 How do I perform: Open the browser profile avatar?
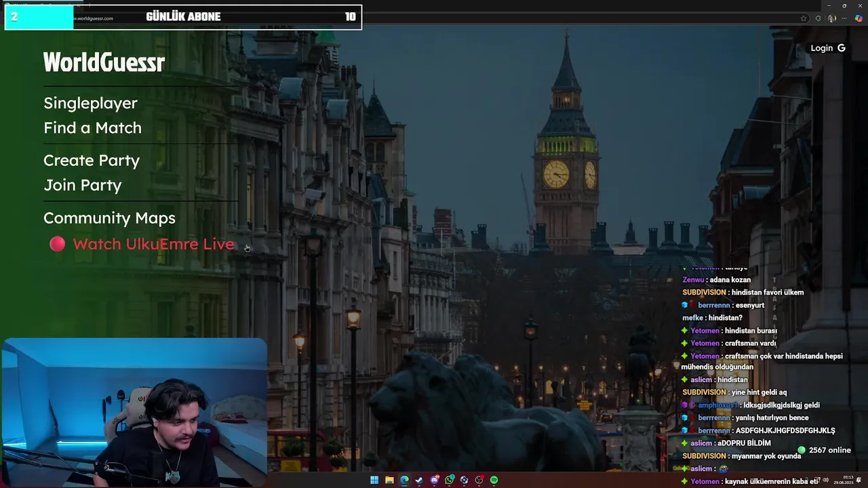(832, 18)
